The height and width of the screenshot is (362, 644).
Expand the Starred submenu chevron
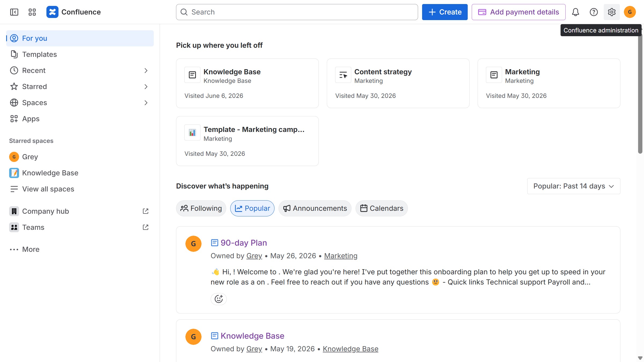click(146, 87)
